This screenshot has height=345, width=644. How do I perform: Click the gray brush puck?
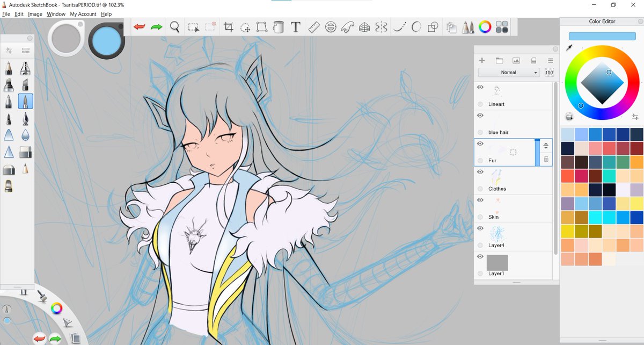tap(65, 38)
